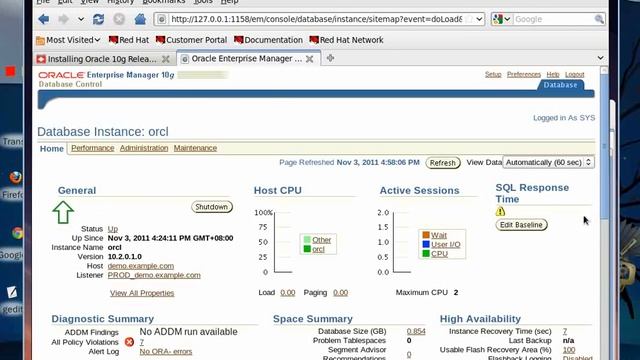The height and width of the screenshot is (360, 640).
Task: Click the Stop loading icon
Action: 119,19
